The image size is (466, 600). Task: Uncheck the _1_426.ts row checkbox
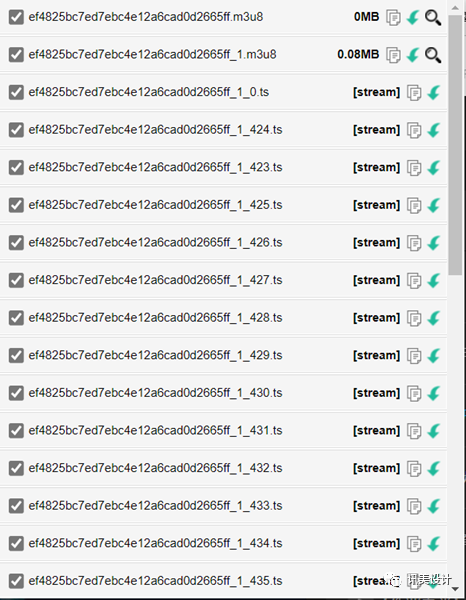pyautogui.click(x=16, y=242)
